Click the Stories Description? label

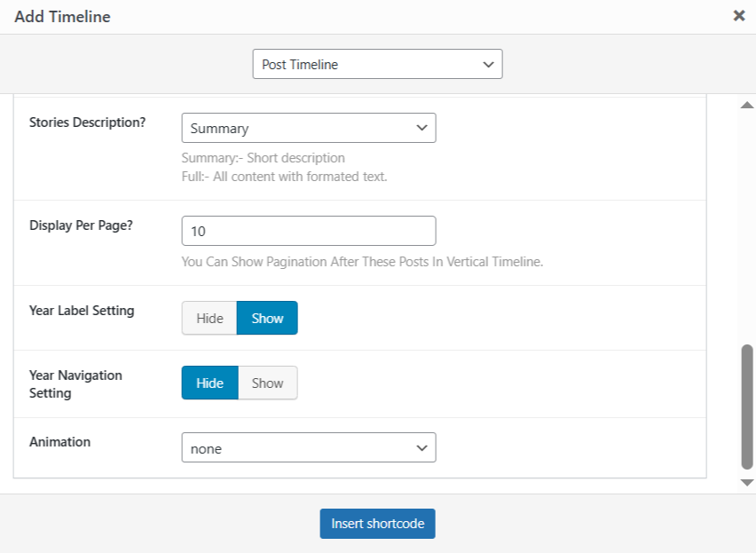click(x=87, y=122)
